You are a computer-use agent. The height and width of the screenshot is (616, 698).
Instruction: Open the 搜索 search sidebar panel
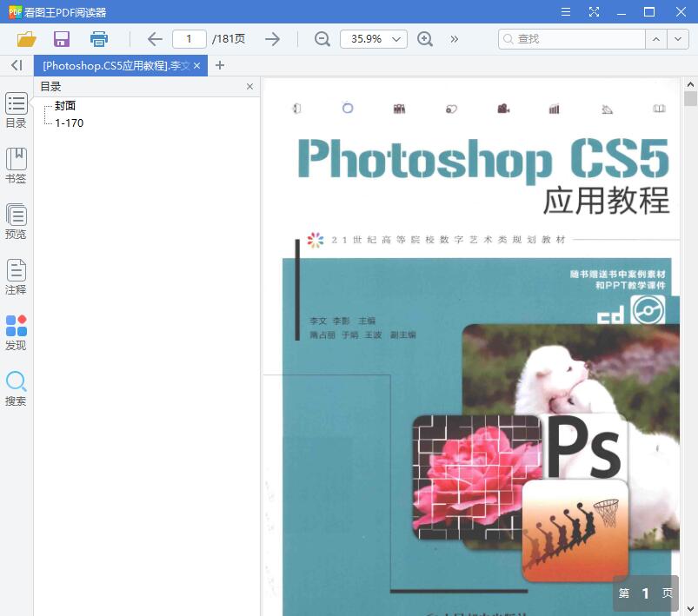(x=16, y=388)
